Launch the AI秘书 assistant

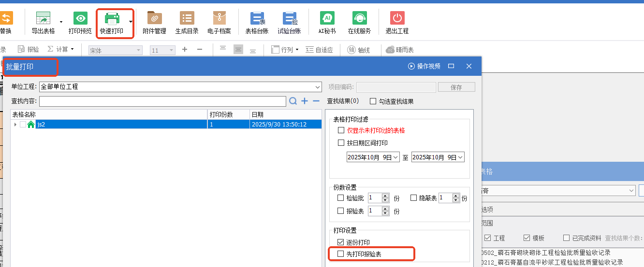(327, 19)
